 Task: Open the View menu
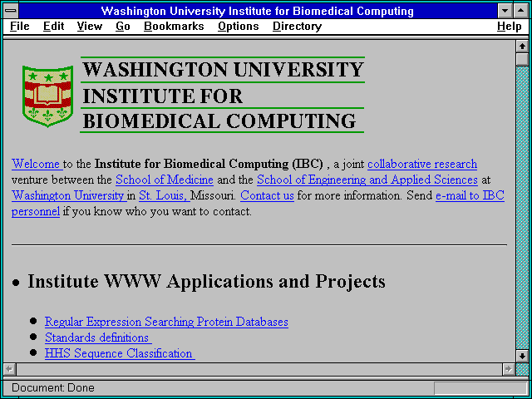click(x=89, y=27)
